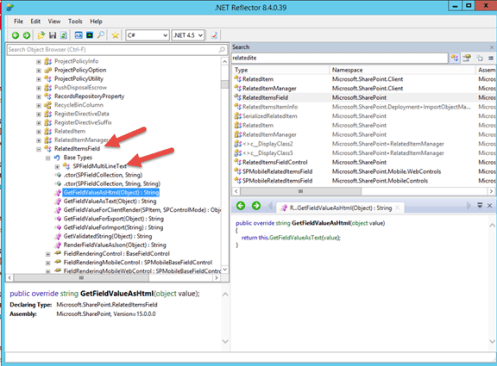Open the Help menu
The width and height of the screenshot is (497, 366).
pyautogui.click(x=96, y=21)
